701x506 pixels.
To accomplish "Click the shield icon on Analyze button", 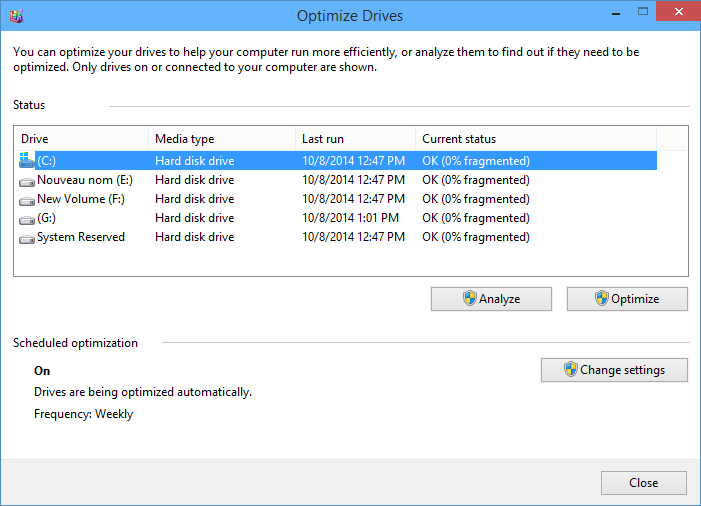I will [469, 298].
